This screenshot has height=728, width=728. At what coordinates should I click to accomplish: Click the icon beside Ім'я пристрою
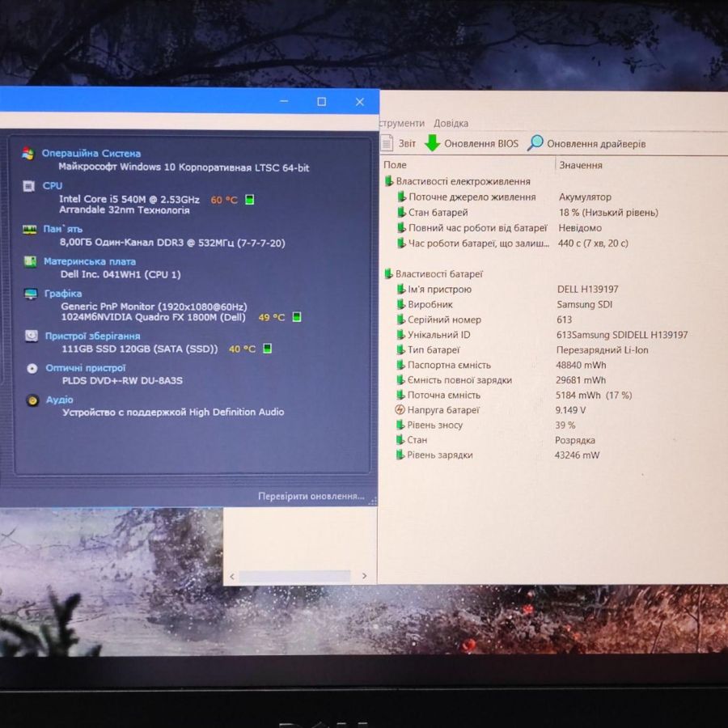(401, 290)
